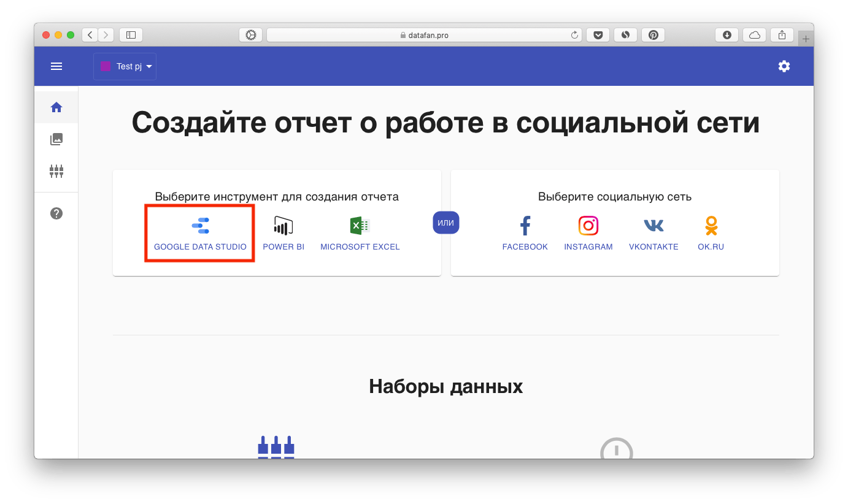Open the datasets connectors sidebar icon
Image resolution: width=848 pixels, height=504 pixels.
coord(56,171)
